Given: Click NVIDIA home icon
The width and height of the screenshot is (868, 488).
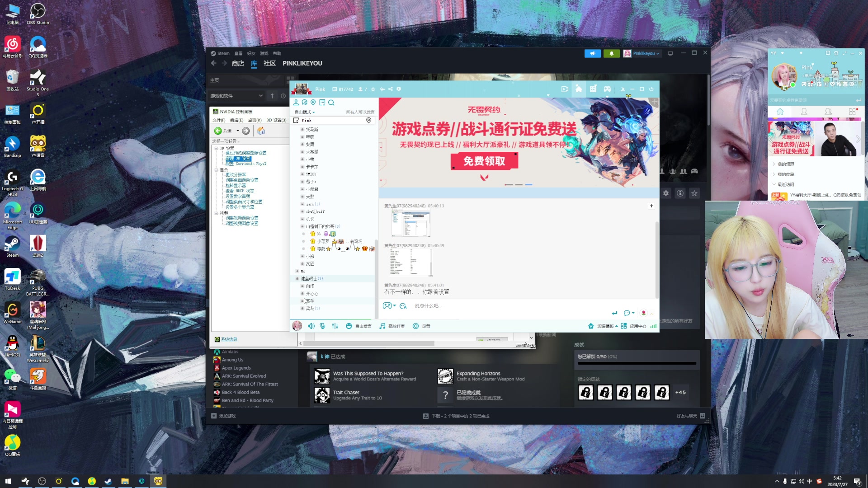Looking at the screenshot, I should point(261,131).
